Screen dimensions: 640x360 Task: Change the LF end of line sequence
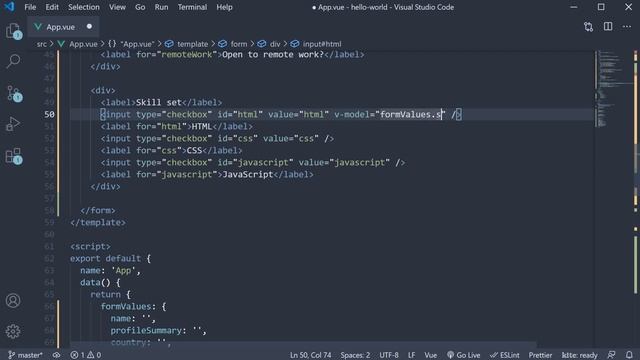[411, 355]
